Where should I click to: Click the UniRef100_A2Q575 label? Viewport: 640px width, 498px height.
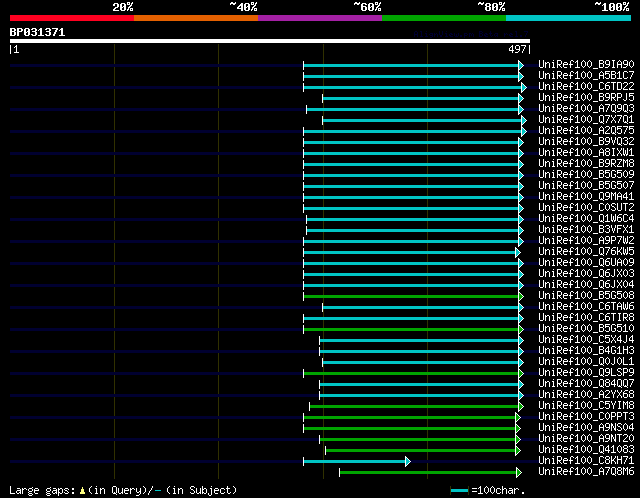[x=586, y=131]
